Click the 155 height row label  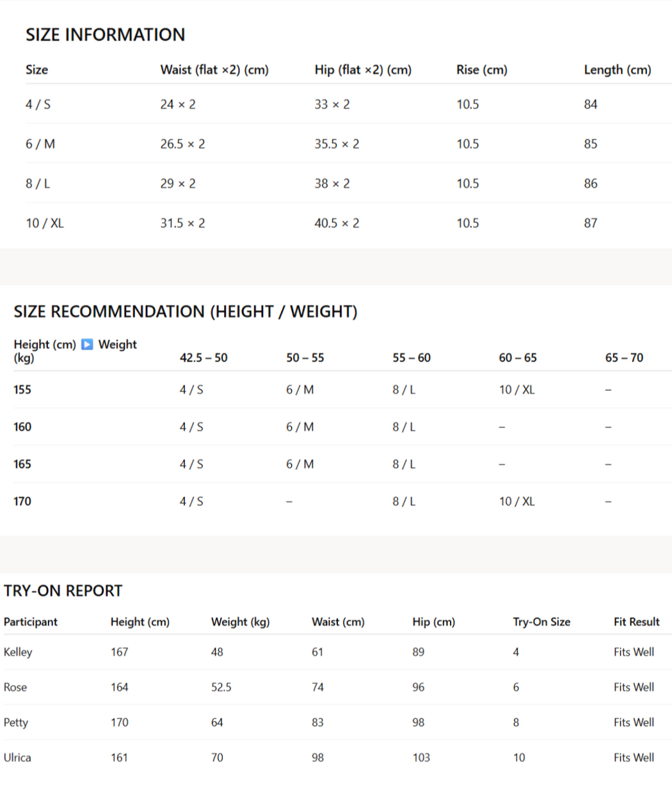[x=22, y=390]
